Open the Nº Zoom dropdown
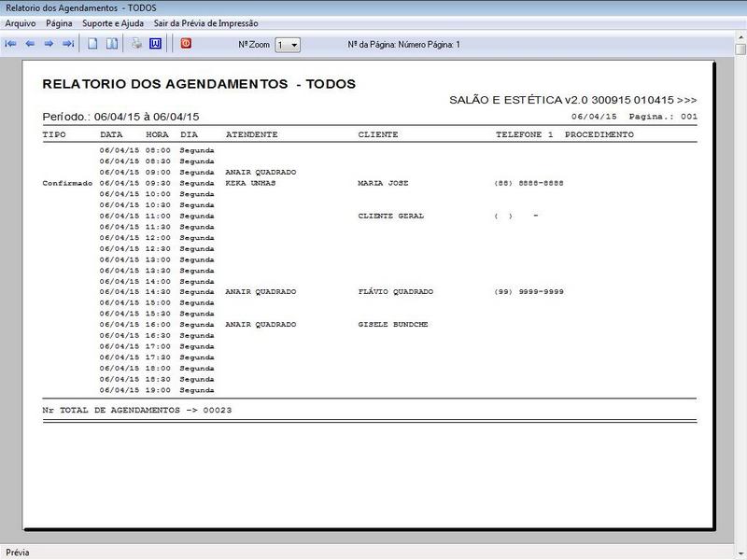This screenshot has width=747, height=560. pyautogui.click(x=292, y=45)
